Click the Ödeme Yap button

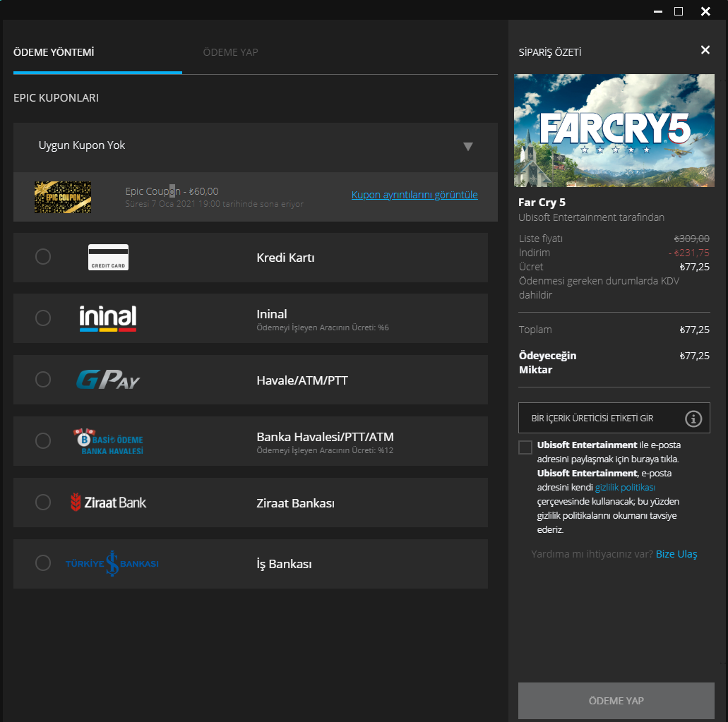pos(616,701)
